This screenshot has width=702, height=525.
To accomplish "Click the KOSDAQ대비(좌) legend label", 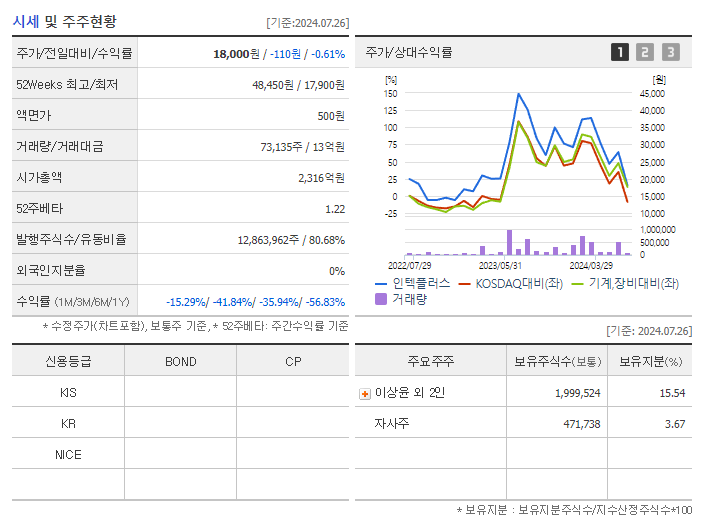I will (519, 284).
